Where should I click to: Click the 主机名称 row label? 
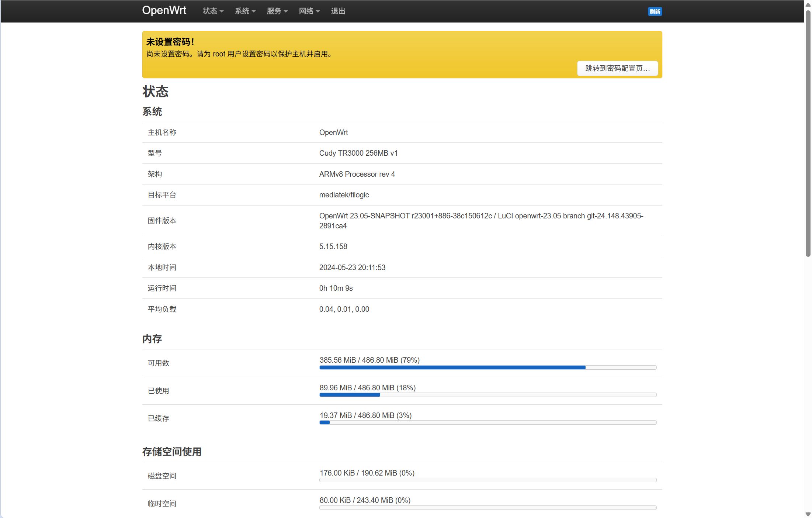pos(162,132)
